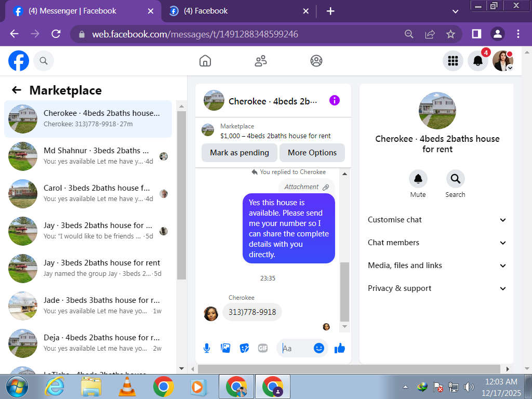Screen dimensions: 532x399
Task: Search in conversation using Search icon
Action: pyautogui.click(x=455, y=179)
